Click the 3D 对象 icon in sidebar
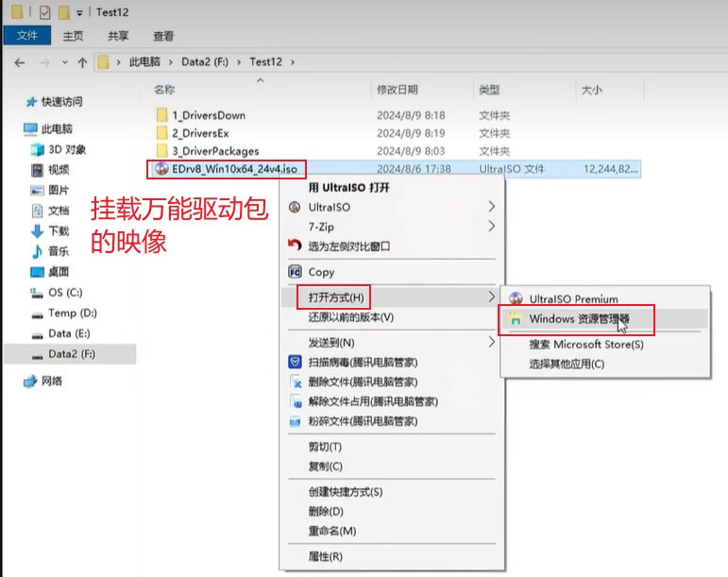The image size is (728, 577). 37,149
